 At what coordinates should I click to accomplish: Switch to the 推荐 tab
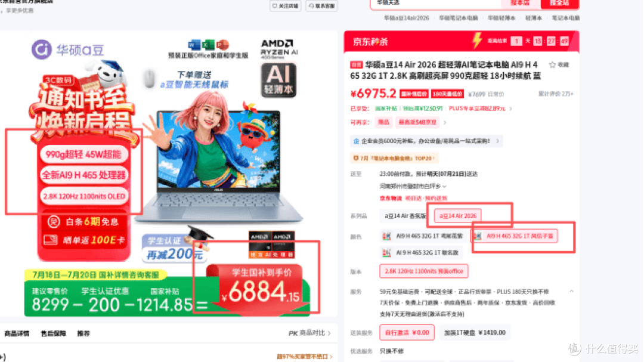coord(83,333)
